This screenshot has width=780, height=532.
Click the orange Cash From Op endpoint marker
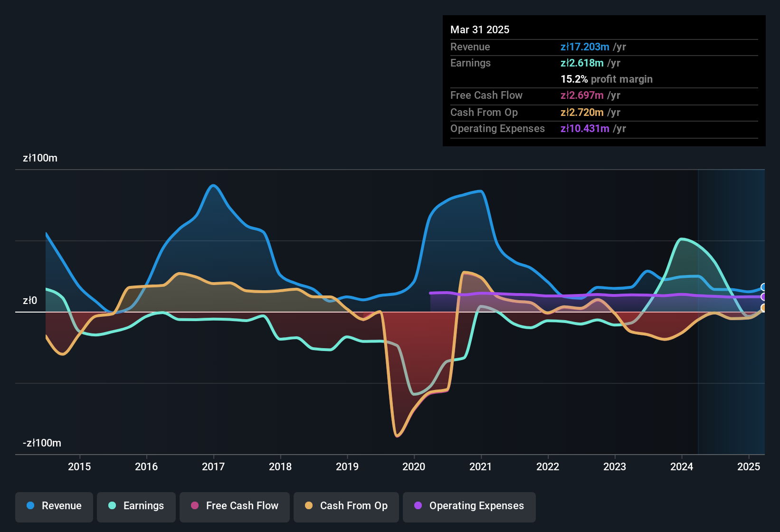tap(764, 308)
